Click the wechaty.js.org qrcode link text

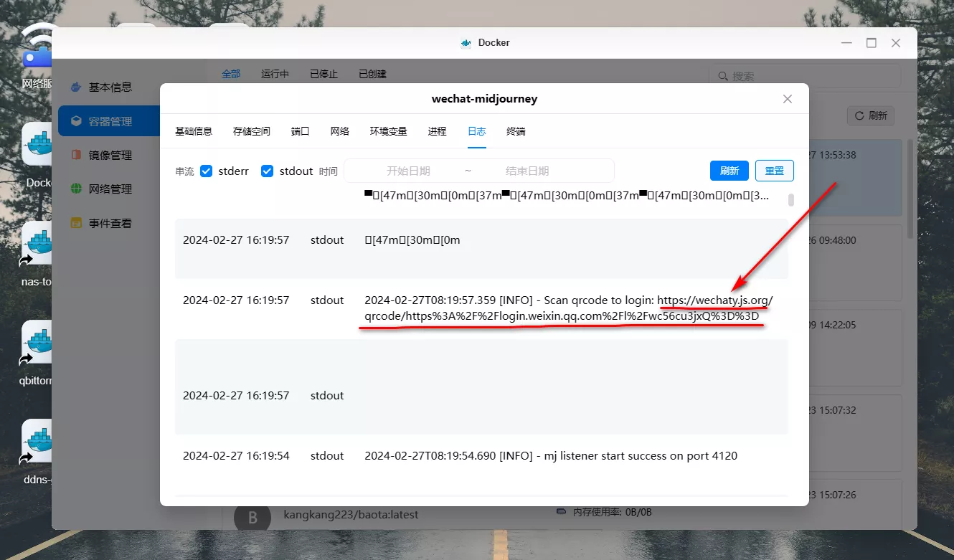click(x=569, y=308)
